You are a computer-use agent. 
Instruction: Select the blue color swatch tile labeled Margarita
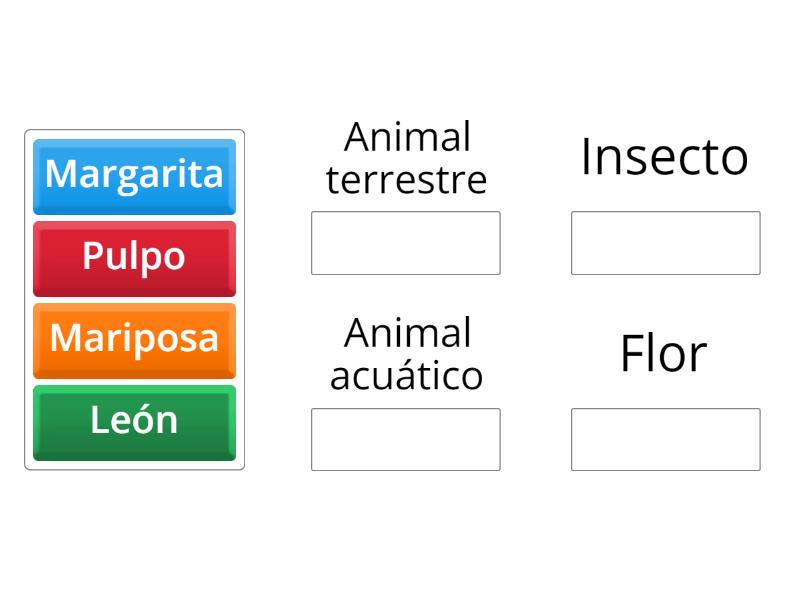[134, 175]
